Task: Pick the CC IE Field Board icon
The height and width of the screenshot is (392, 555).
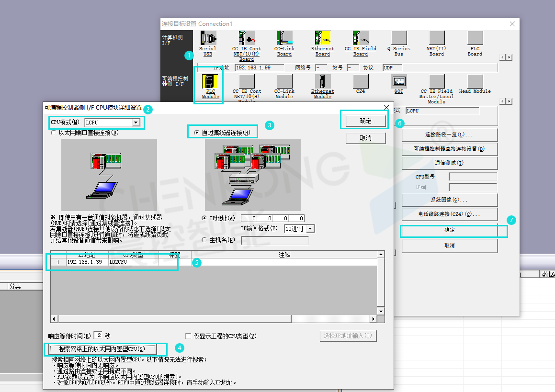Action: (x=360, y=38)
